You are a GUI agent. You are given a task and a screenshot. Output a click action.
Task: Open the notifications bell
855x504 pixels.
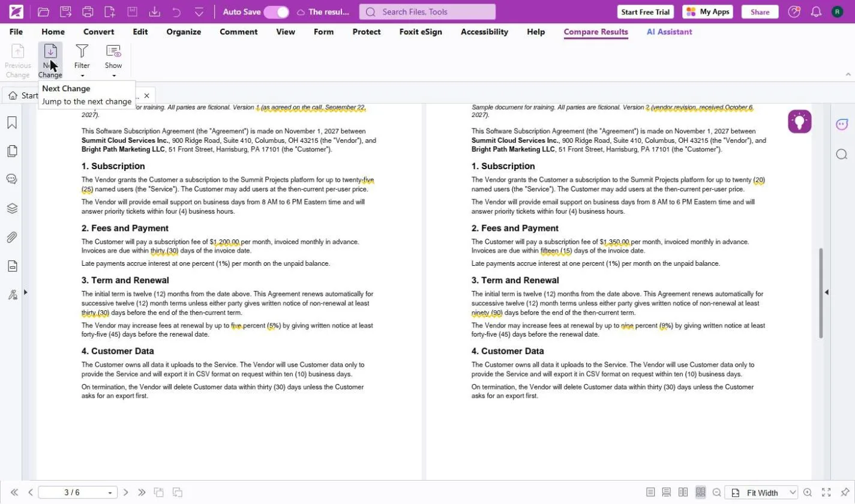coord(816,12)
